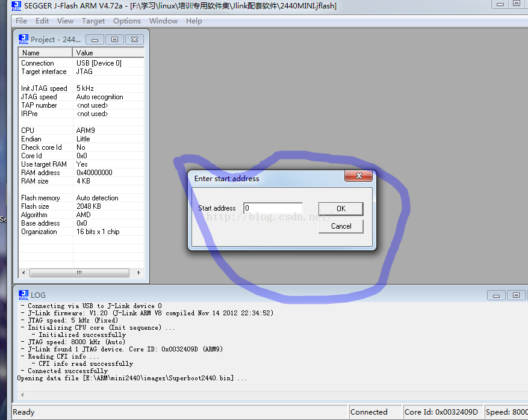Close the Enter start address dialog
Screen dimensions: 528x420
click(x=359, y=176)
